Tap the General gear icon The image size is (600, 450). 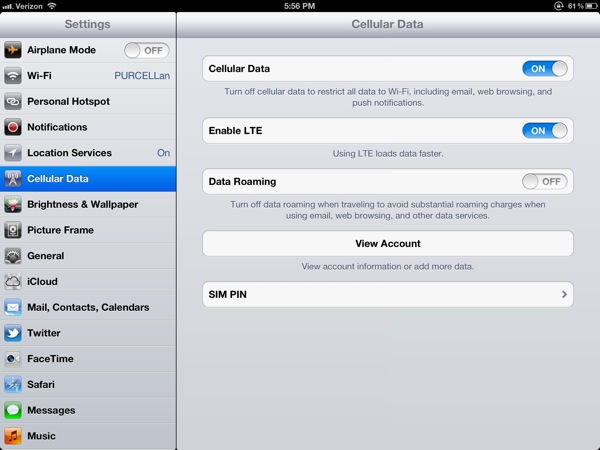(13, 256)
